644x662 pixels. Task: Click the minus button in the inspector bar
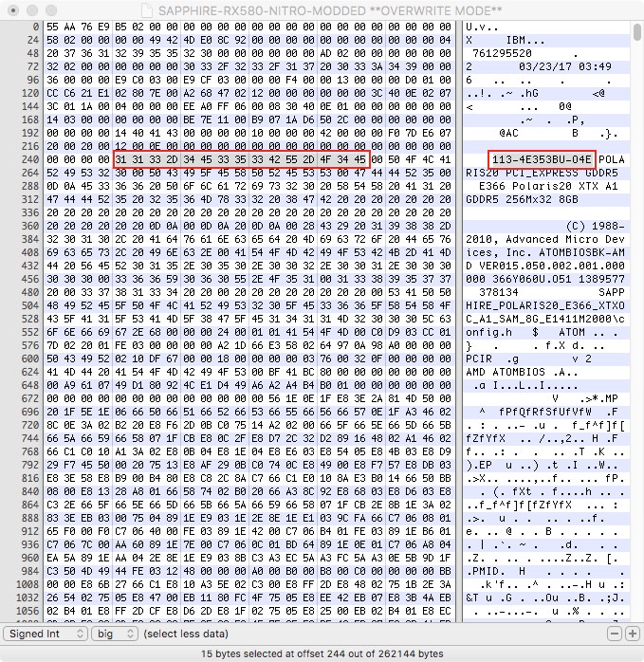click(x=615, y=634)
